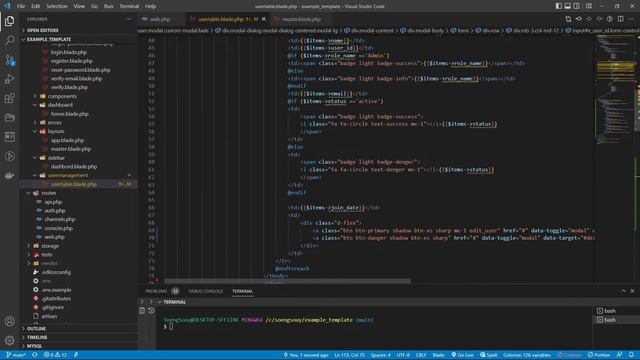Maximize the terminal panel size
Viewport: 640px width, 360px height.
(x=623, y=291)
